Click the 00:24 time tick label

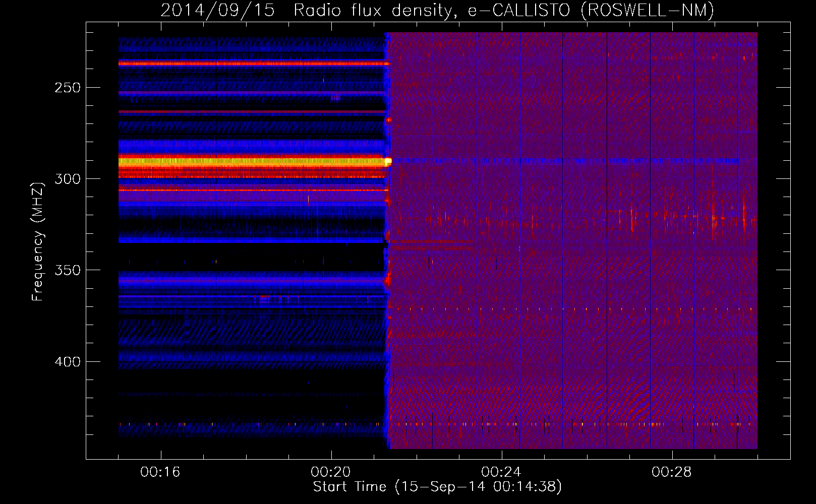pyautogui.click(x=501, y=472)
